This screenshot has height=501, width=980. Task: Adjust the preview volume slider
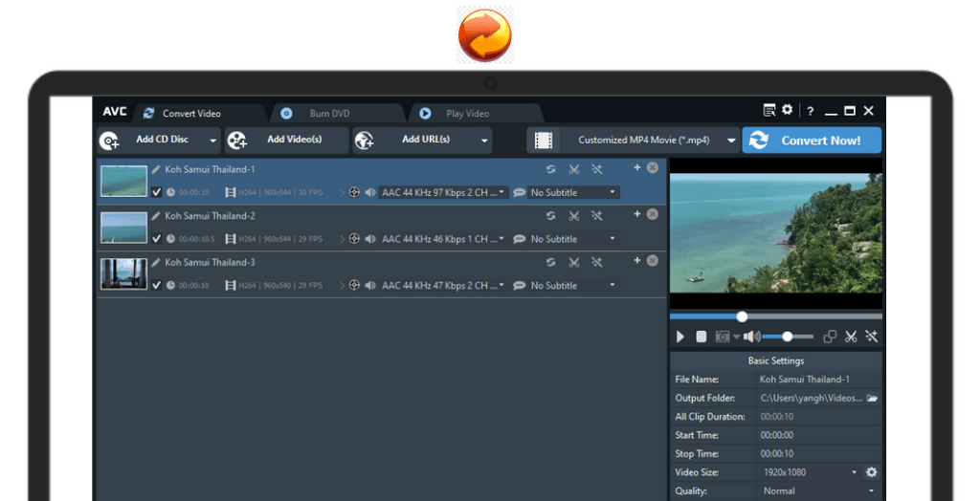(x=789, y=337)
